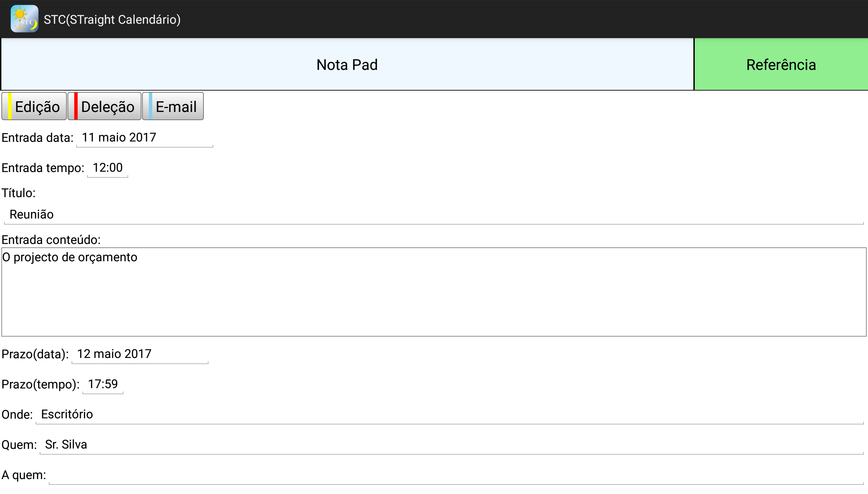Click the Prazo(tempo): label
The width and height of the screenshot is (868, 494).
click(x=40, y=385)
